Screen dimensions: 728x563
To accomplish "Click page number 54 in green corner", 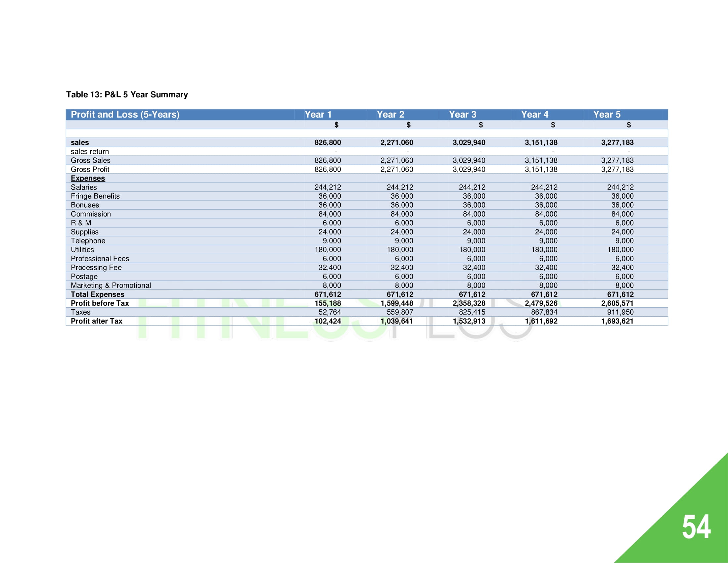I will (696, 527).
